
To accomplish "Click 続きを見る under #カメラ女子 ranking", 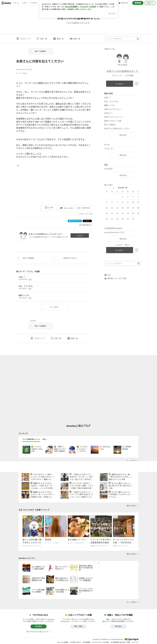I will pos(132,554).
